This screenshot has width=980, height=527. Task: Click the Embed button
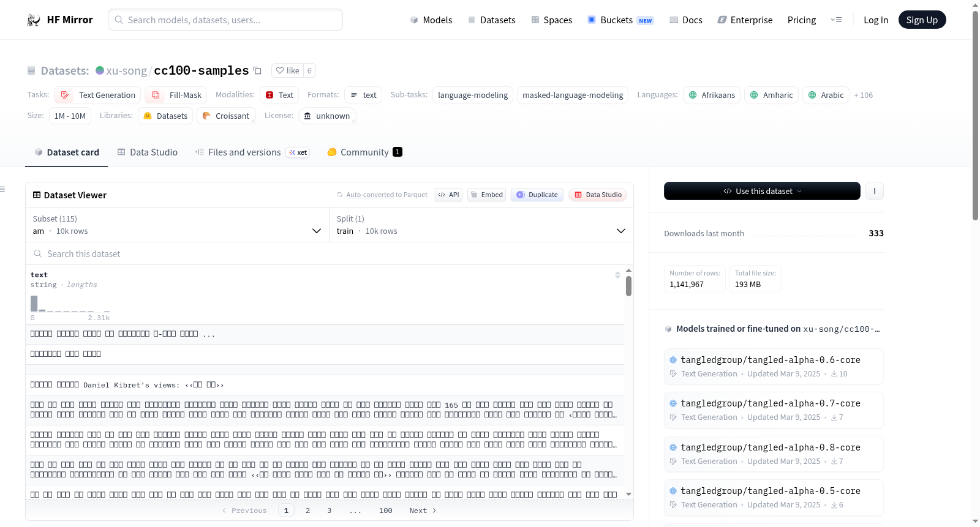tap(487, 195)
